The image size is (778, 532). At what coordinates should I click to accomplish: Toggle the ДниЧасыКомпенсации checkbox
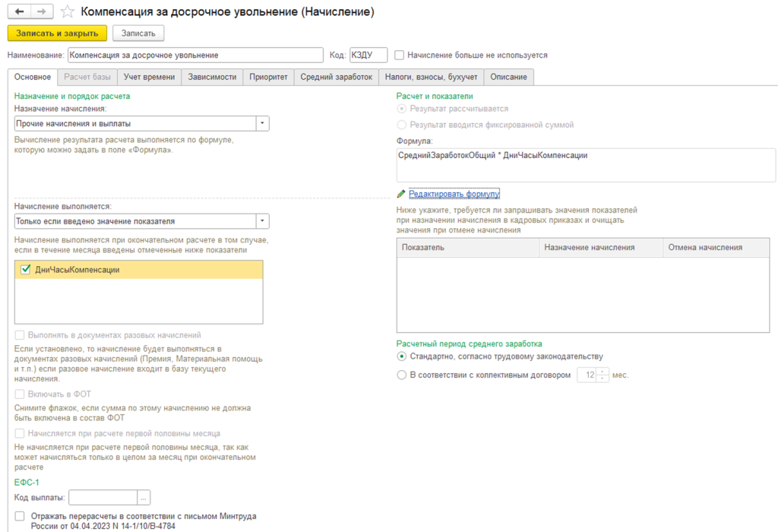[25, 270]
